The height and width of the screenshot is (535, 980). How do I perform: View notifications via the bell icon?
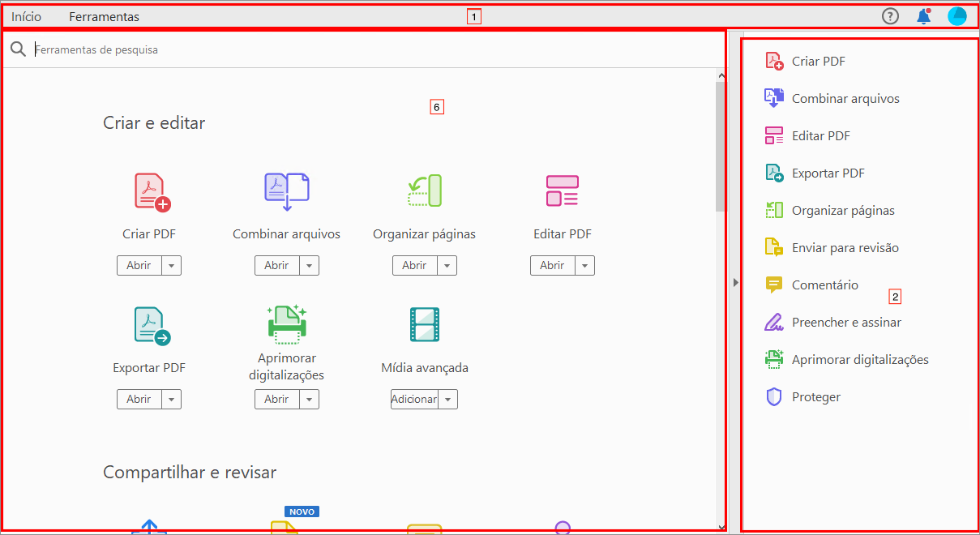[923, 16]
